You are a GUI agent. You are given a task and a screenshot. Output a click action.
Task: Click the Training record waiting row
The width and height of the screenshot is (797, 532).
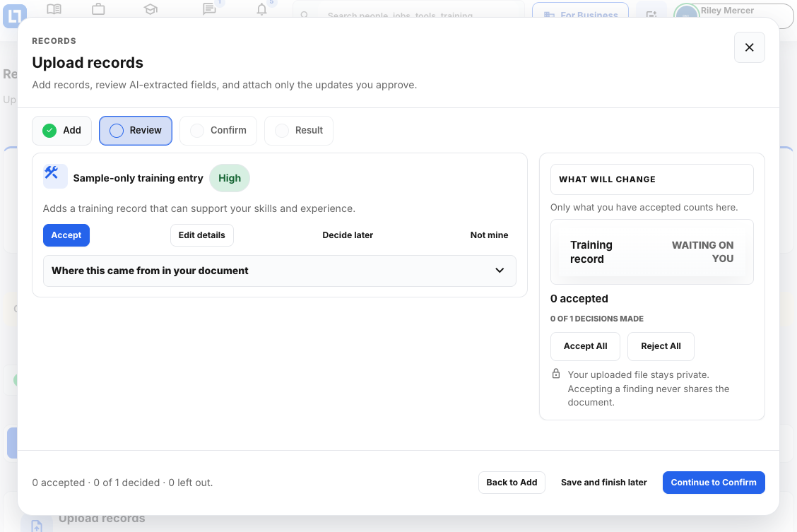(x=651, y=252)
